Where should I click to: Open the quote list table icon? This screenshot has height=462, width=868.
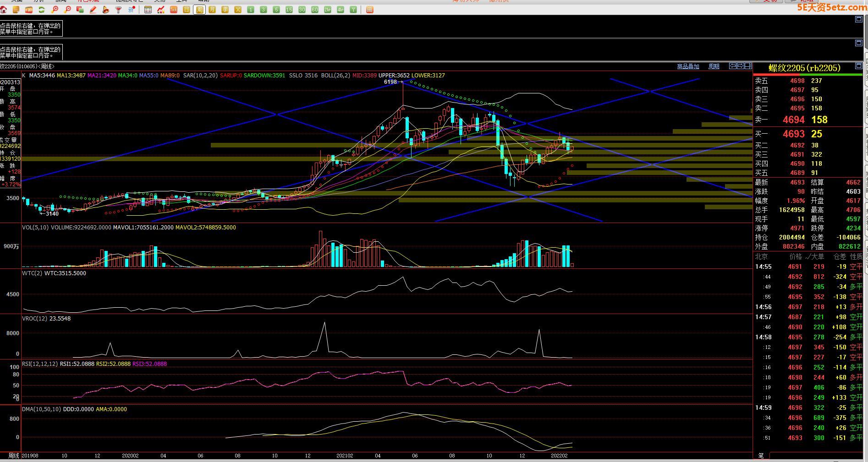coord(148,10)
